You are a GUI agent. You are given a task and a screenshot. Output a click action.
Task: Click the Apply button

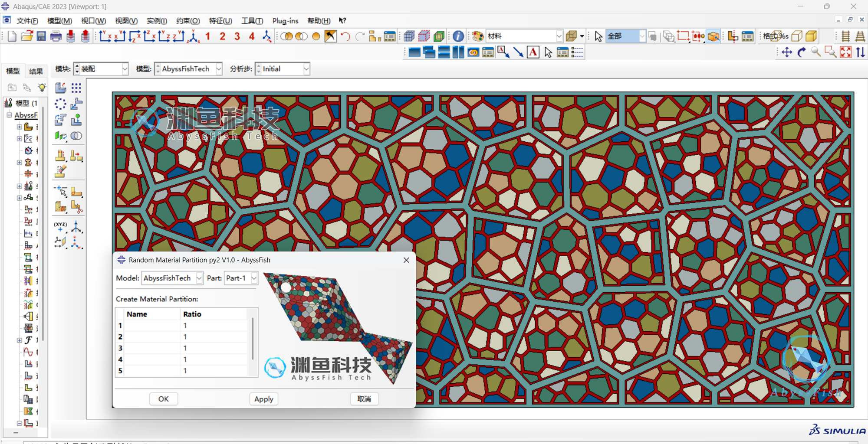pos(264,399)
